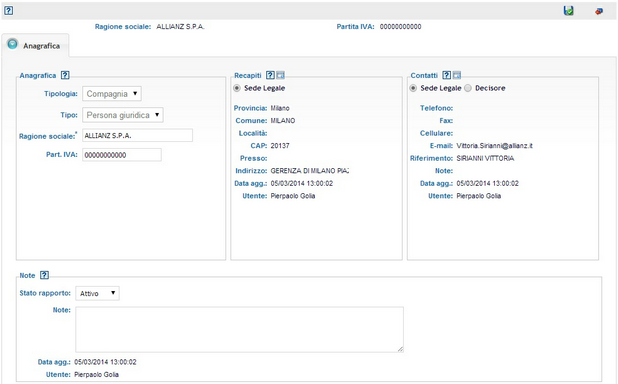The height and width of the screenshot is (384, 618).
Task: Click the Telefono label in Contatti
Action: [436, 108]
